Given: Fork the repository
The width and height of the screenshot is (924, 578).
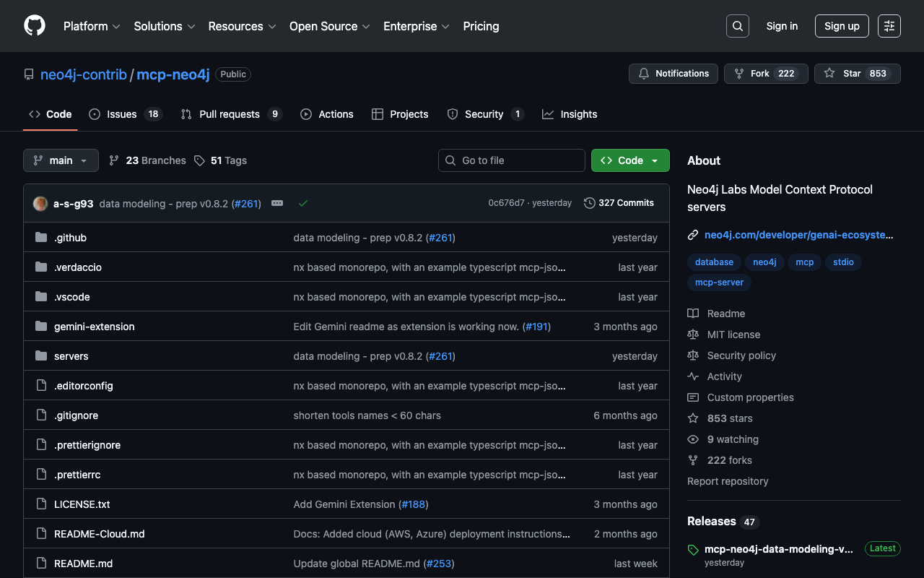Looking at the screenshot, I should pyautogui.click(x=765, y=74).
